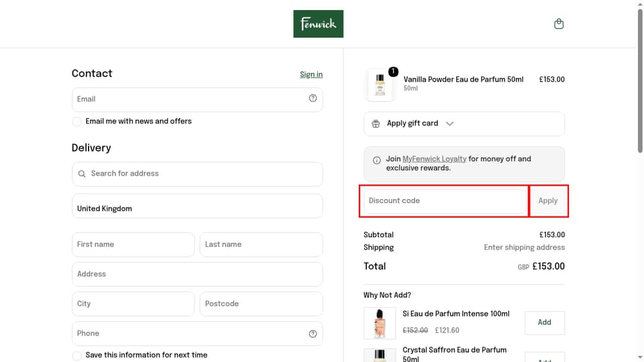Click the Apply discount button

pos(548,200)
